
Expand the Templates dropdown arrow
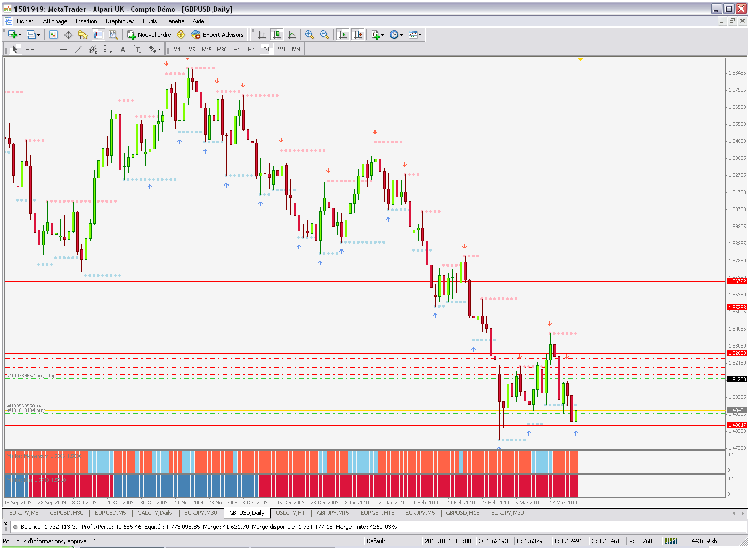[x=420, y=35]
